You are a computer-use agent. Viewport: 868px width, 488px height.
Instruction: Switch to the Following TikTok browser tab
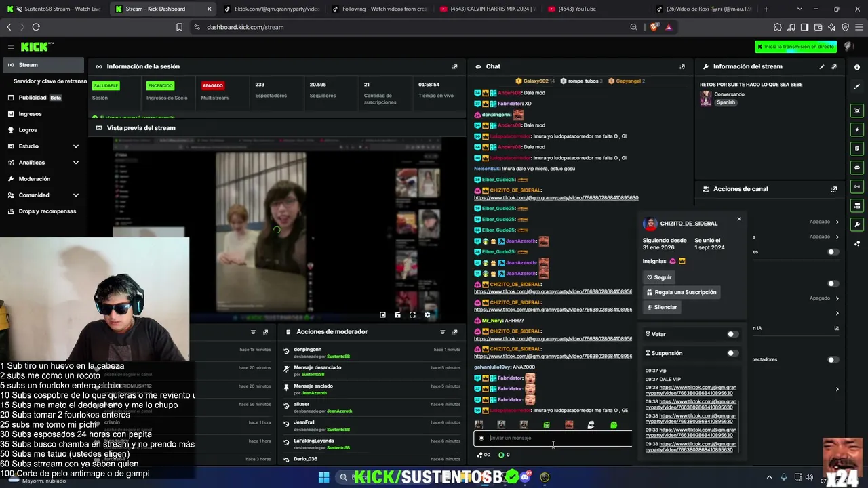coord(378,9)
